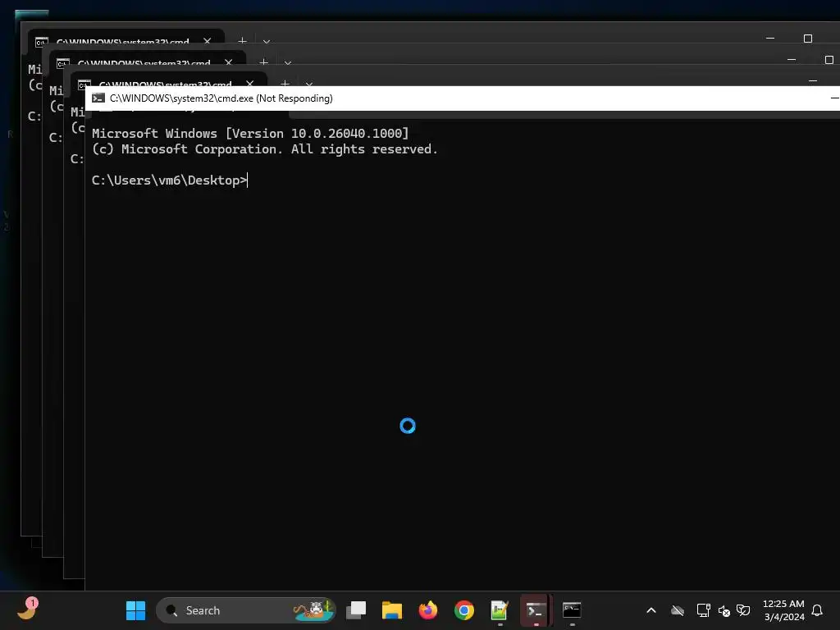Add a new tab in the middle Terminal window

pyautogui.click(x=263, y=62)
